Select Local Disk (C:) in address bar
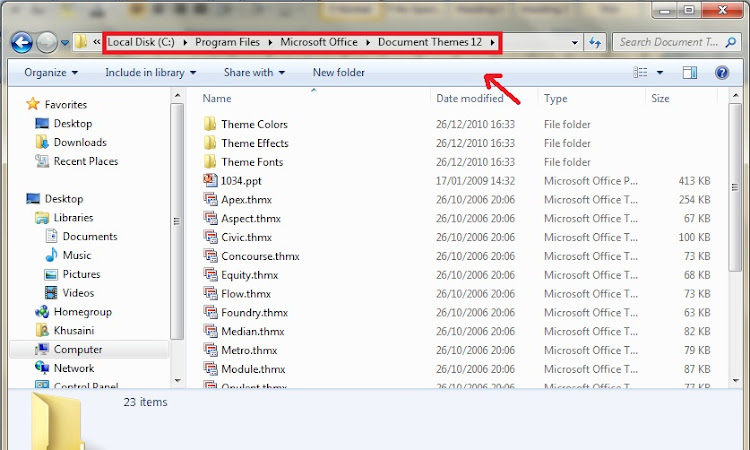Image resolution: width=750 pixels, height=450 pixels. pyautogui.click(x=141, y=42)
